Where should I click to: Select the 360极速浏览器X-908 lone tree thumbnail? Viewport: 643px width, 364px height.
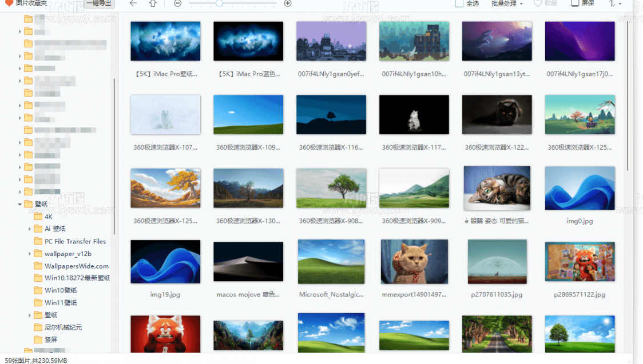coord(331,188)
